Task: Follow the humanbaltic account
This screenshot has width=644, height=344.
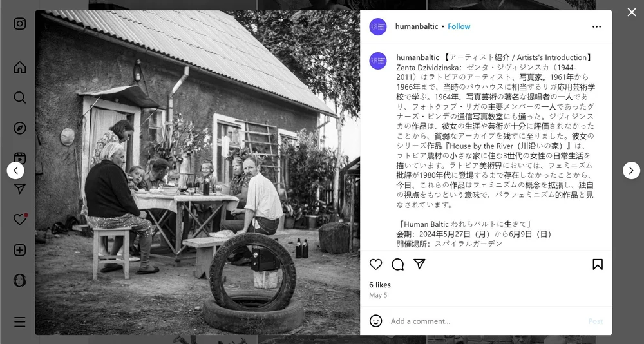Action: click(459, 26)
